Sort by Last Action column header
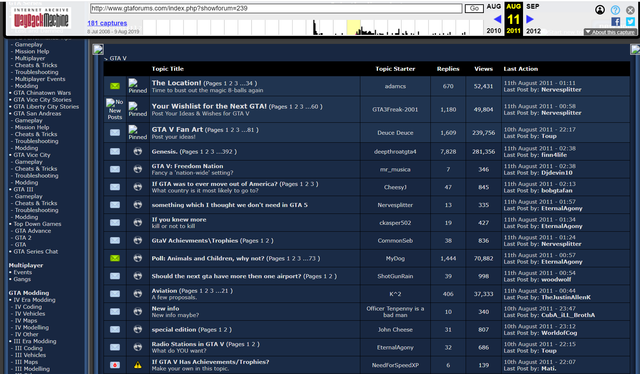Viewport: 640px width, 374px height. tap(520, 69)
